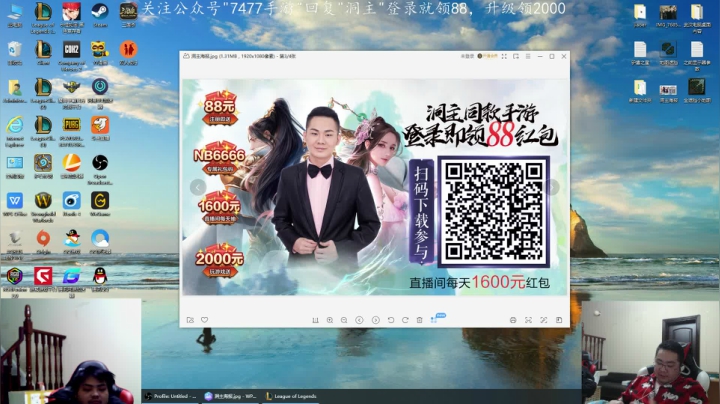Click the login text in viewer title bar
The width and height of the screenshot is (720, 404).
[x=467, y=56]
